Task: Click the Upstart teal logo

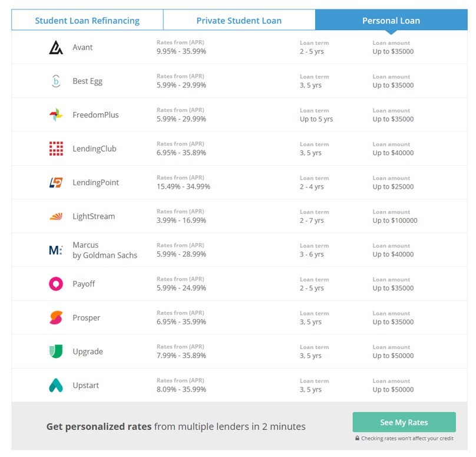Action: coord(56,386)
